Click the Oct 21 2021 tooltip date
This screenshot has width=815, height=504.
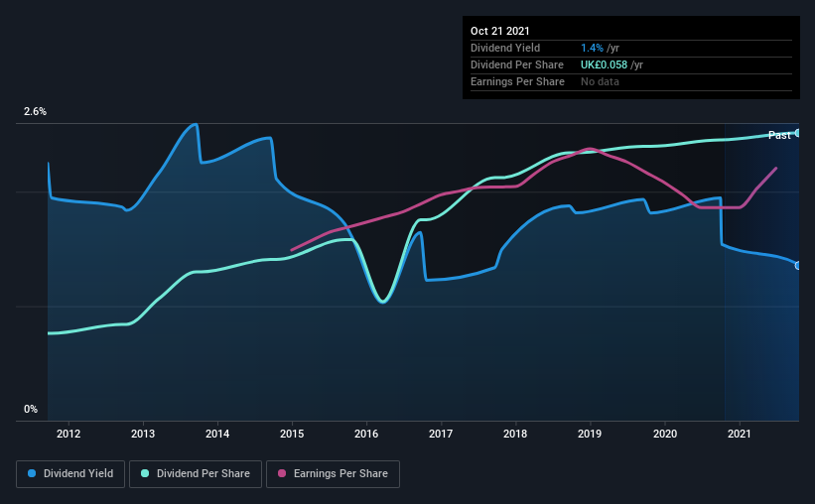click(x=500, y=31)
